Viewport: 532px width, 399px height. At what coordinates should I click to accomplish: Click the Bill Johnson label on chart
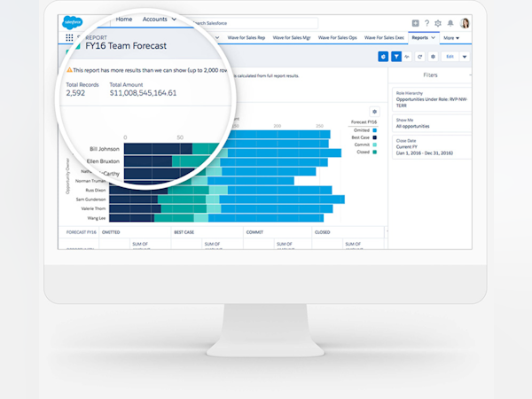pyautogui.click(x=105, y=149)
